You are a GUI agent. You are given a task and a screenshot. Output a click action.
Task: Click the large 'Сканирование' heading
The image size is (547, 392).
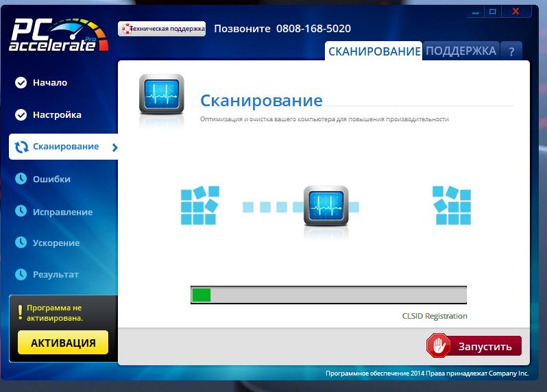(261, 101)
